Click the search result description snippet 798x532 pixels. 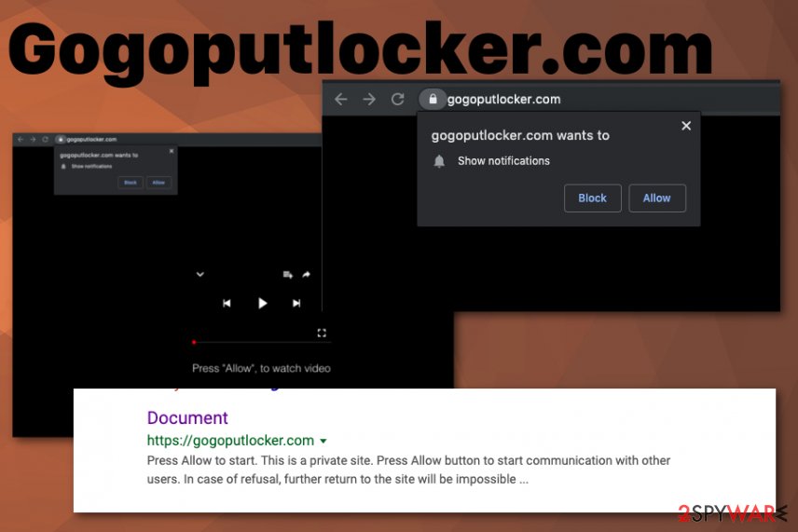point(408,470)
